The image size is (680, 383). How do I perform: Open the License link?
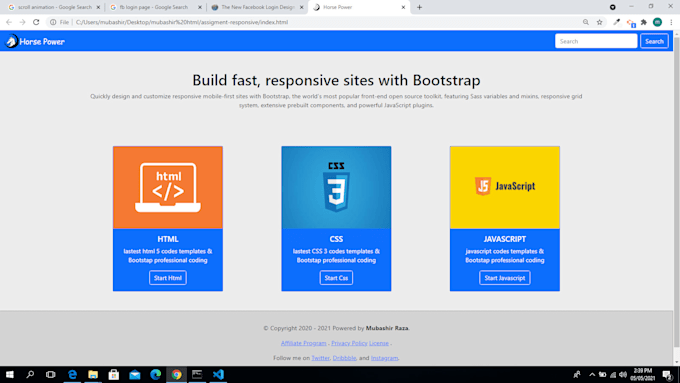tap(379, 343)
